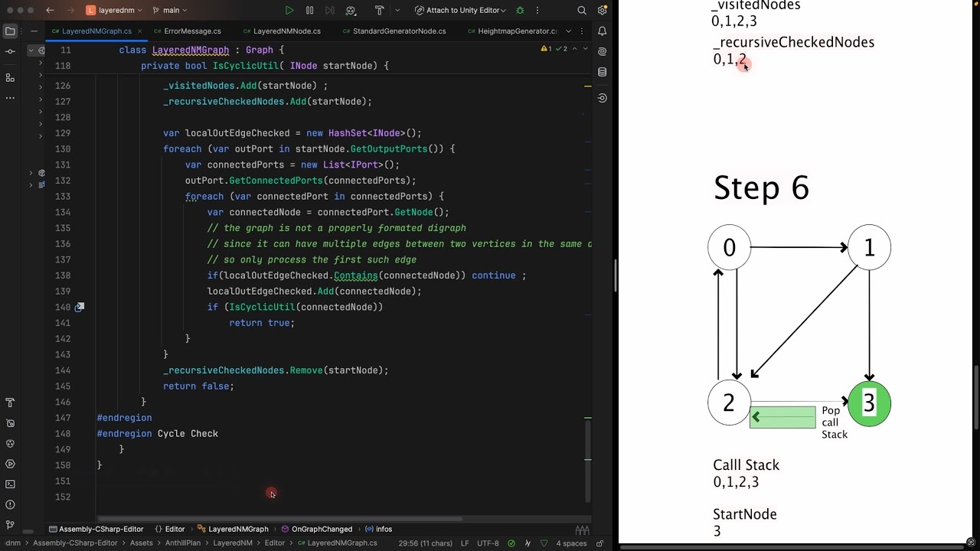Click the Assets path breadcrumb

click(142, 543)
